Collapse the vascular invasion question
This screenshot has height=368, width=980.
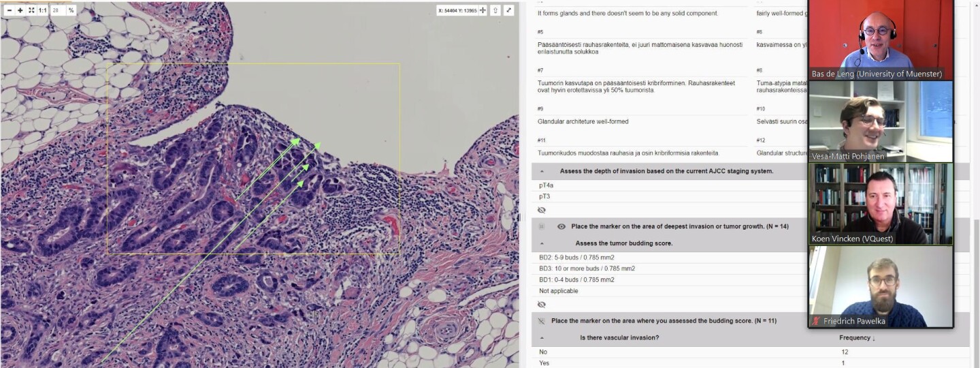tap(542, 338)
